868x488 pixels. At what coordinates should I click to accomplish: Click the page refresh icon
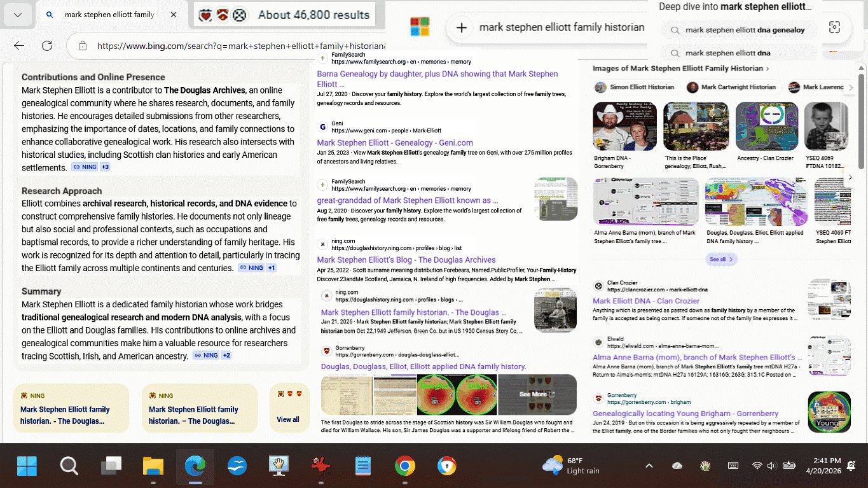(47, 46)
